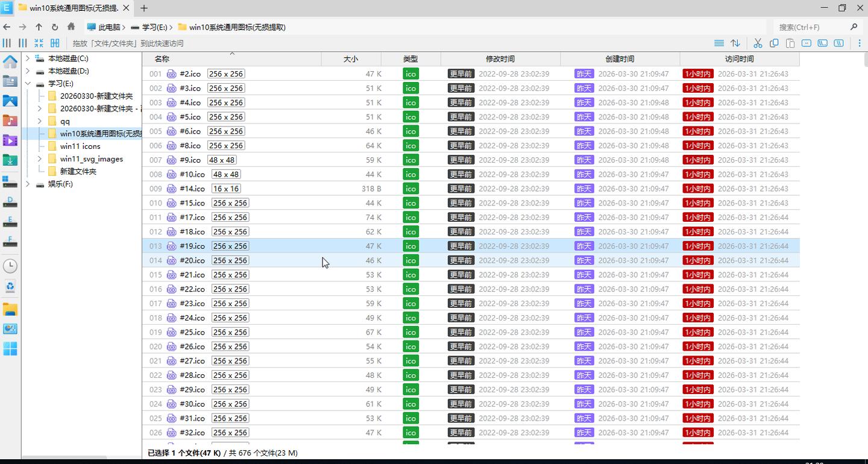Close the win10系统通用图标 tab
Viewport: 868px width, 464px height.
(127, 8)
